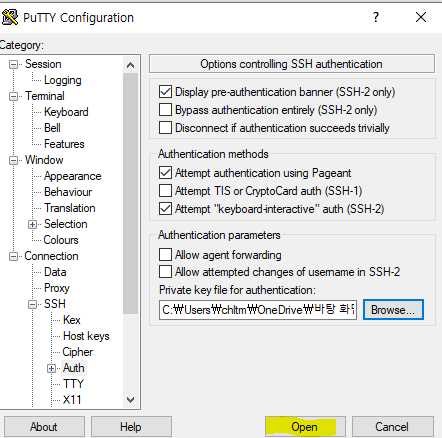The height and width of the screenshot is (438, 442).
Task: Open the Translation category
Action: pyautogui.click(x=70, y=208)
